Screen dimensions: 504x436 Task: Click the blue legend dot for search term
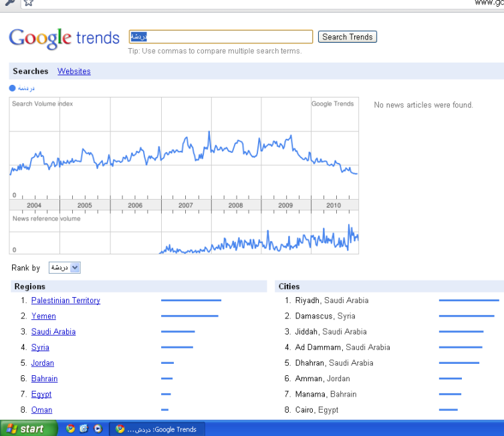(12, 88)
